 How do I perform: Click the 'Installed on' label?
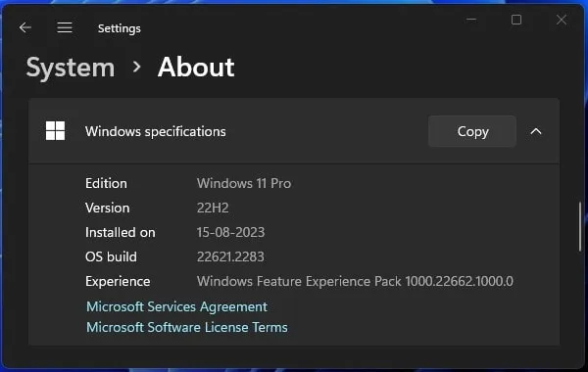pos(120,232)
